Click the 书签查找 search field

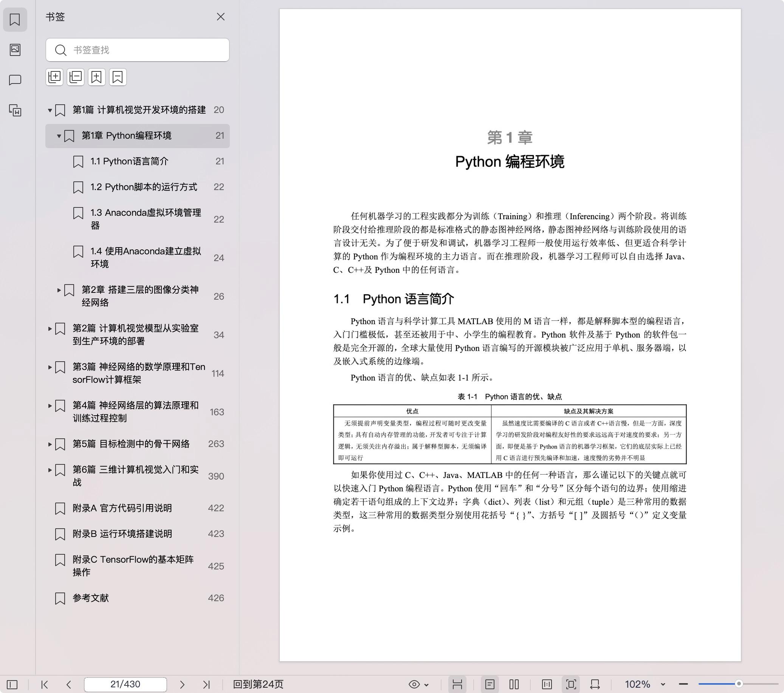click(137, 50)
